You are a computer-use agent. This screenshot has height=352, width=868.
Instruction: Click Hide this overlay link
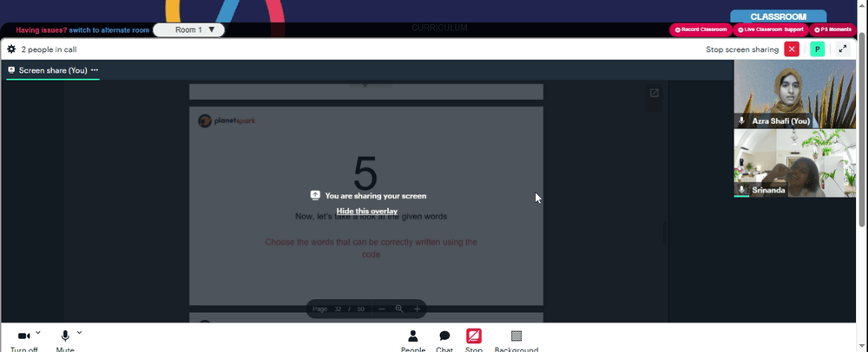(x=367, y=211)
